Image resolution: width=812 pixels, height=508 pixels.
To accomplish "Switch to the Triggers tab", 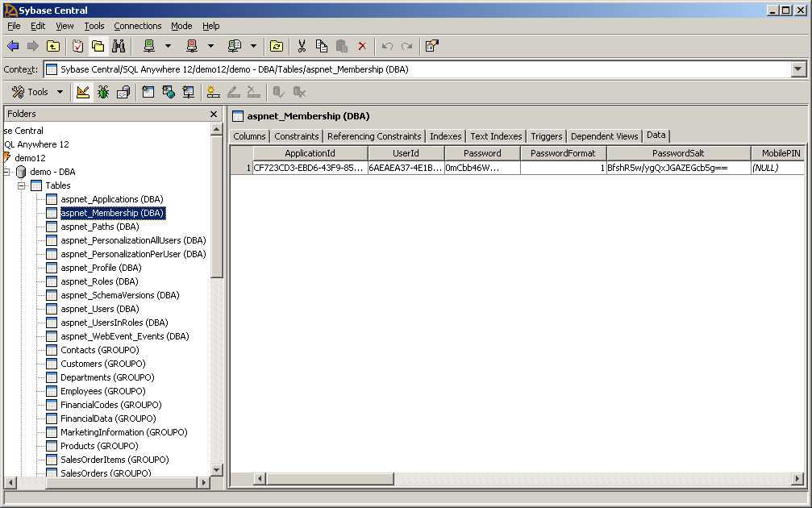I will pyautogui.click(x=547, y=136).
